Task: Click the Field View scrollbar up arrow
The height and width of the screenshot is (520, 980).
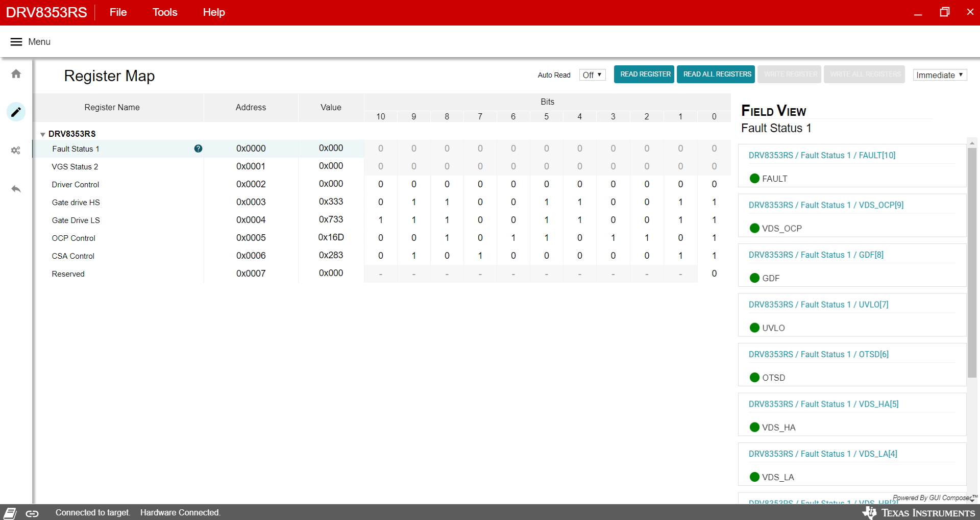Action: pos(972,143)
